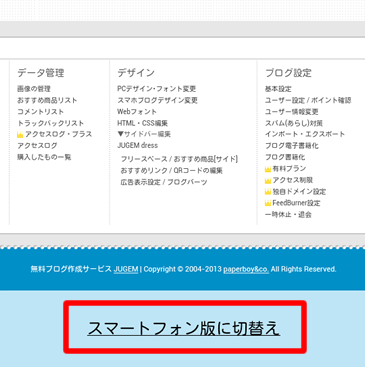Open トラックバックリスト link
365x367 pixels.
[50, 123]
